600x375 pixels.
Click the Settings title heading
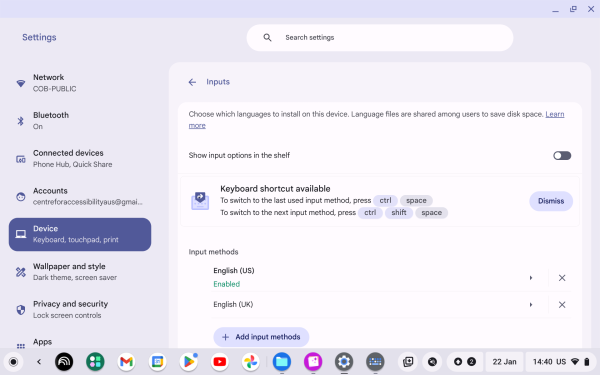coord(39,37)
